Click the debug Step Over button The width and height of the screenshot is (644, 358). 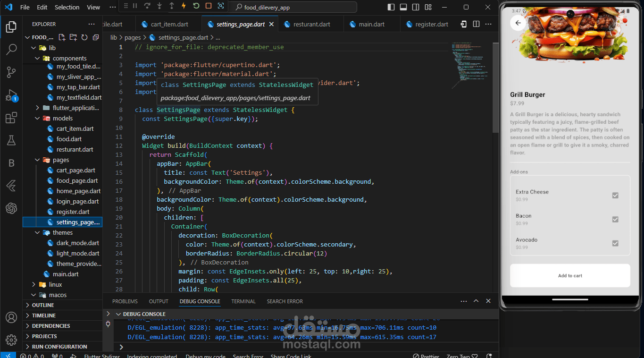click(147, 7)
